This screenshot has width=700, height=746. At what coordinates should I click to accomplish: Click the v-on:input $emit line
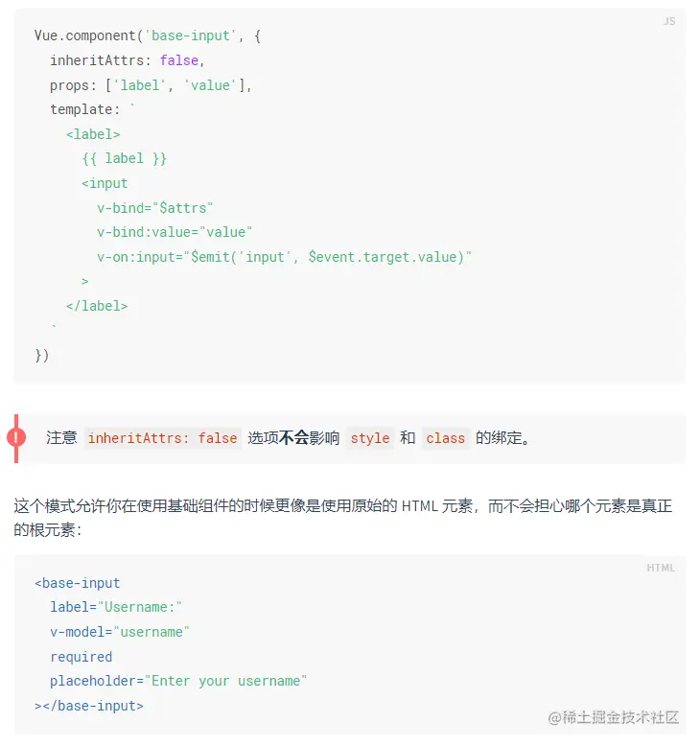pyautogui.click(x=284, y=257)
